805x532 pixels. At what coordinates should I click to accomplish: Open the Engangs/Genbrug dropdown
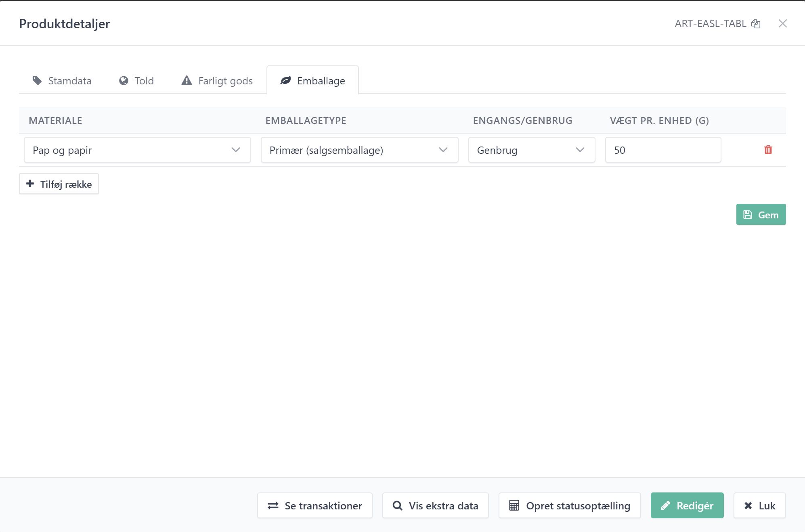(x=532, y=150)
